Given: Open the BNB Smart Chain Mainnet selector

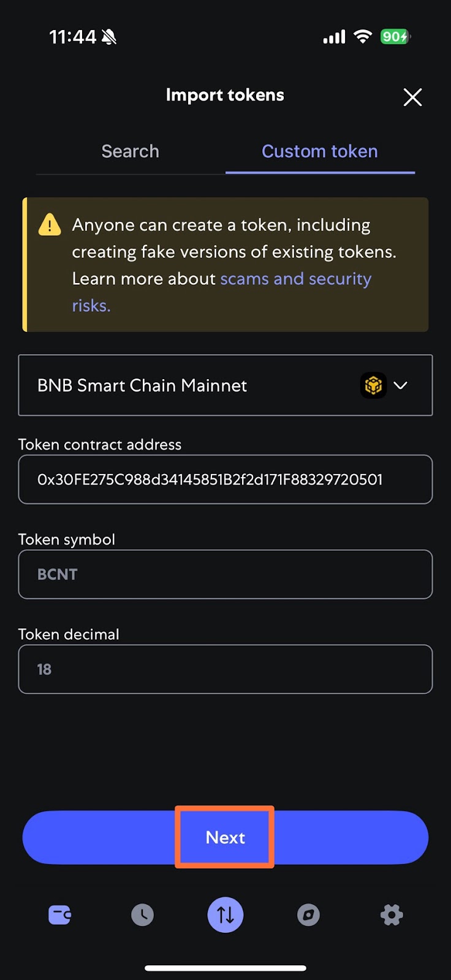Looking at the screenshot, I should (225, 385).
